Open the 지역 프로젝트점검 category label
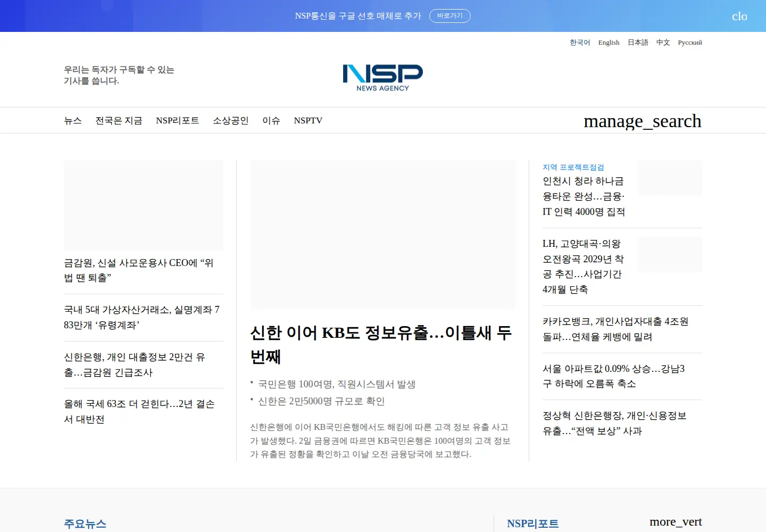This screenshot has width=766, height=532. coord(573,167)
